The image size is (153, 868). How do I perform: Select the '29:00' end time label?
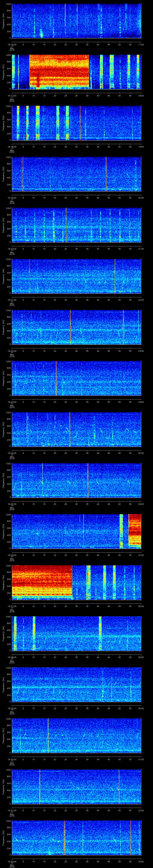(x=141, y=657)
